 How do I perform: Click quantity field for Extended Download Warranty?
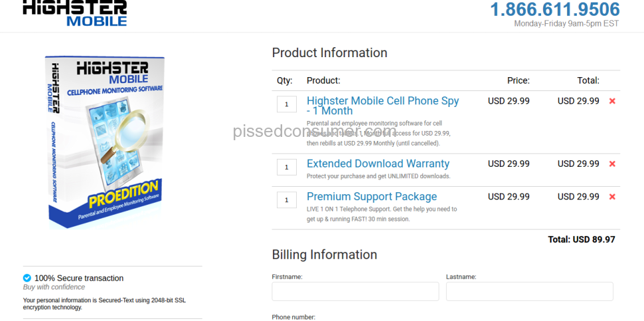287,167
